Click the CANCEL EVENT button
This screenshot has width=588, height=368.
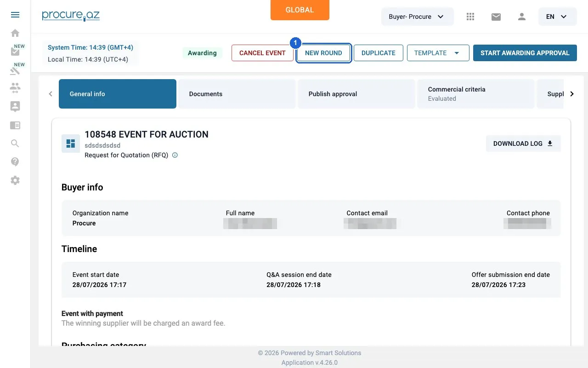262,53
